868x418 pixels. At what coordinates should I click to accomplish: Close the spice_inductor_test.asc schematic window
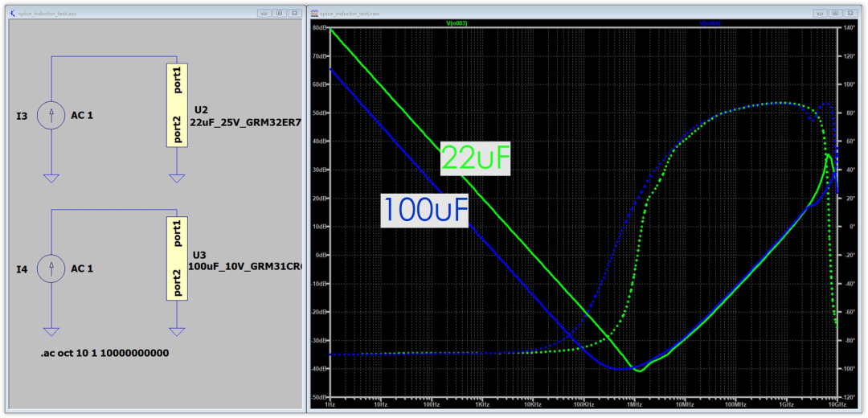(295, 12)
